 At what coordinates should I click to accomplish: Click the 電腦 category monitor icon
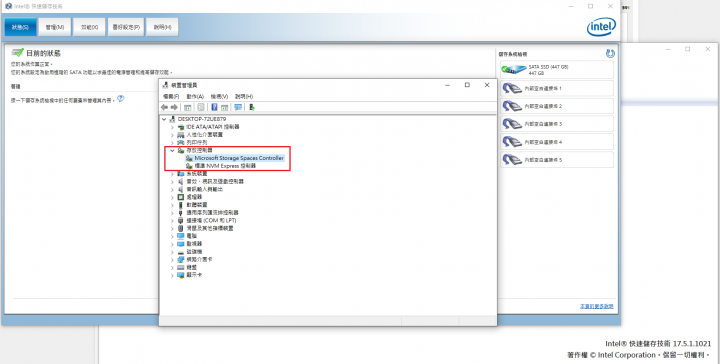[x=180, y=236]
